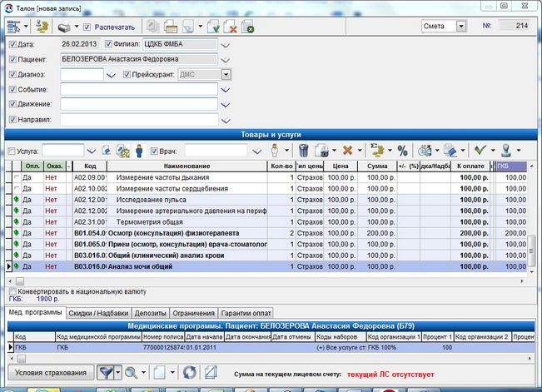Click the gears service settings icon

[x=122, y=151]
